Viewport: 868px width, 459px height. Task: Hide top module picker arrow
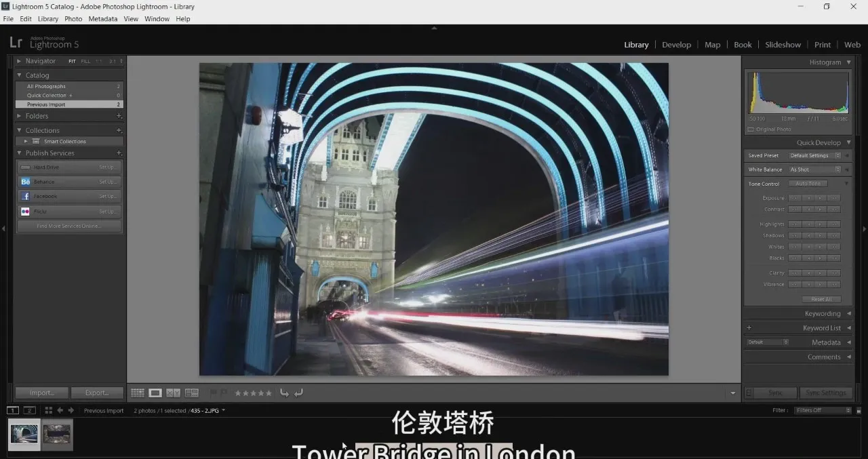434,28
